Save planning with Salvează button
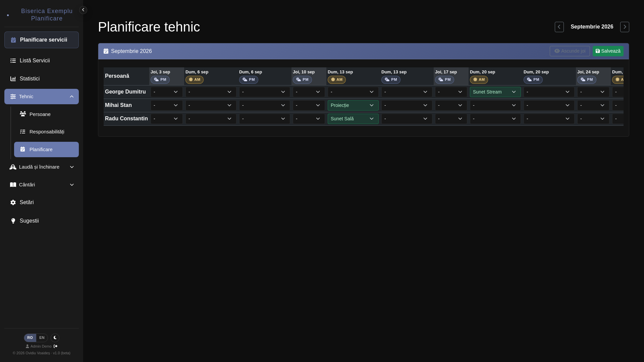Screen dimensions: 644x362 coord(608,51)
